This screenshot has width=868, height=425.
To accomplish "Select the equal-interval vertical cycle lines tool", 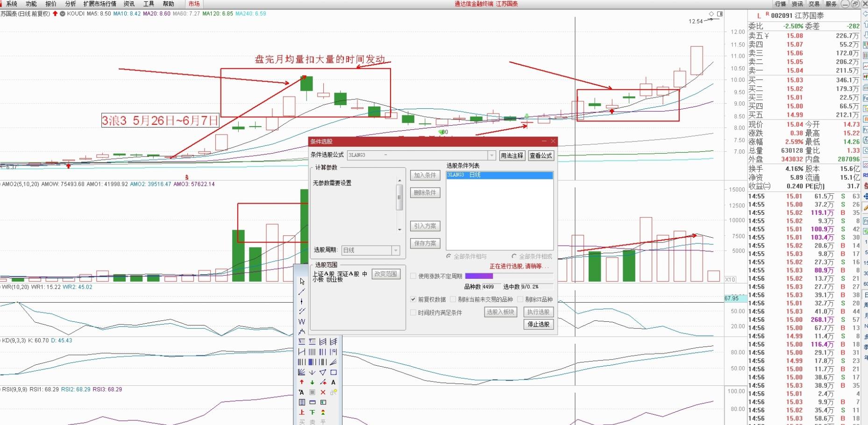I will click(312, 352).
